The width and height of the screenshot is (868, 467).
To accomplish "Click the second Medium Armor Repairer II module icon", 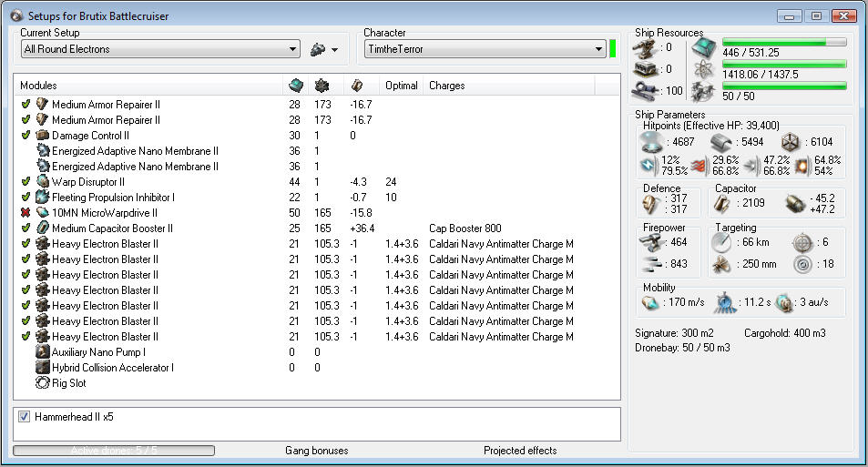I will [x=43, y=119].
